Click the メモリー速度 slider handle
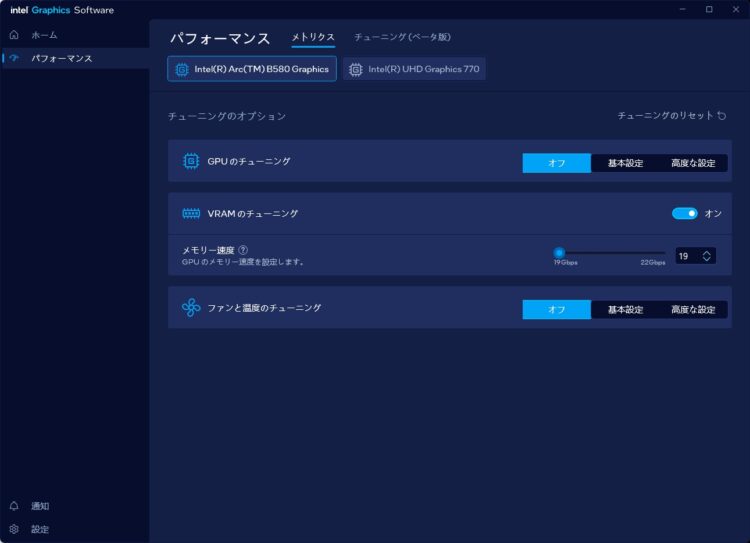This screenshot has height=543, width=750. (x=559, y=252)
